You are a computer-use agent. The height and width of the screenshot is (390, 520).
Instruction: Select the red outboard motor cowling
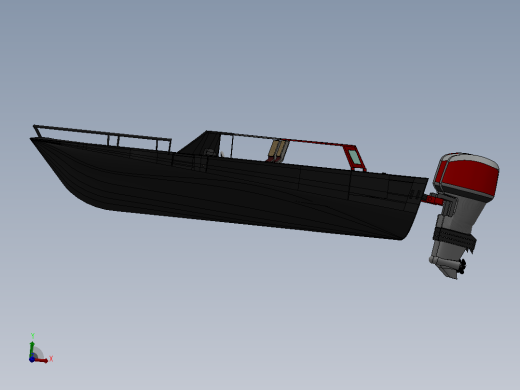tap(468, 177)
